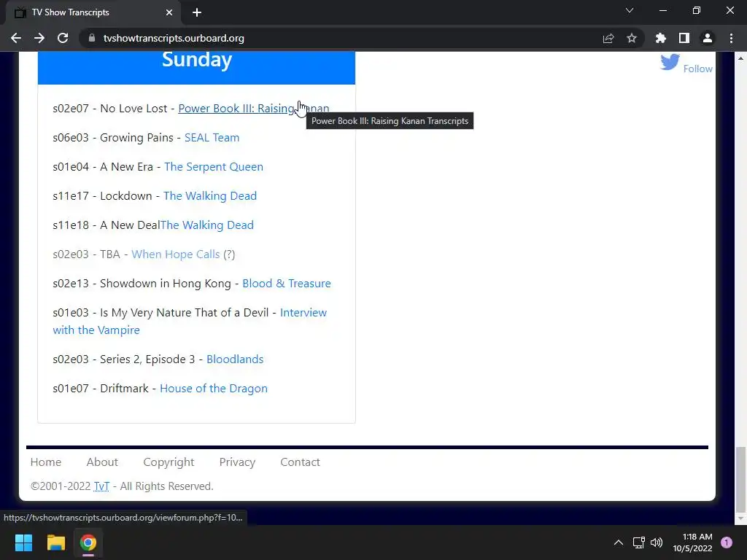Open the Blood & Treasure link
The width and height of the screenshot is (747, 560).
coord(286,284)
